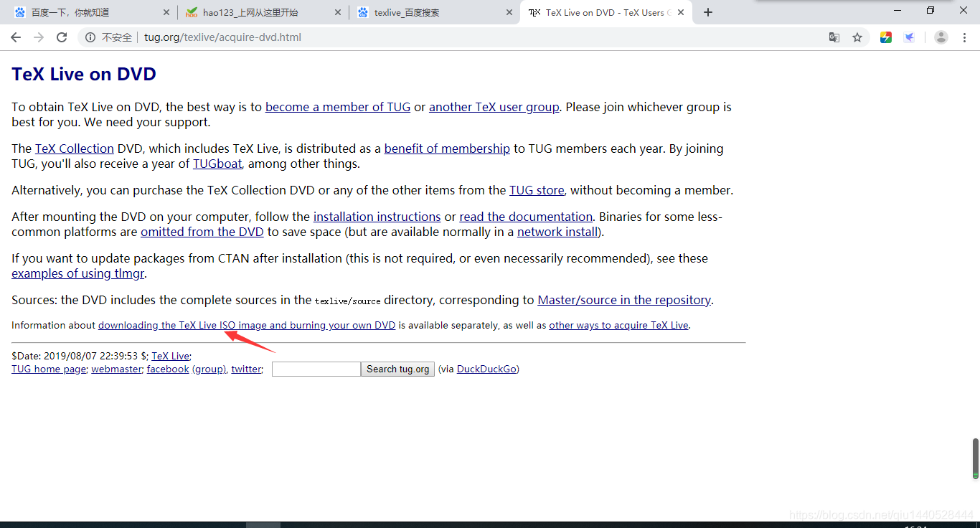Click the vertical scrollbar thumb
Viewport: 980px width, 528px height.
(x=975, y=459)
